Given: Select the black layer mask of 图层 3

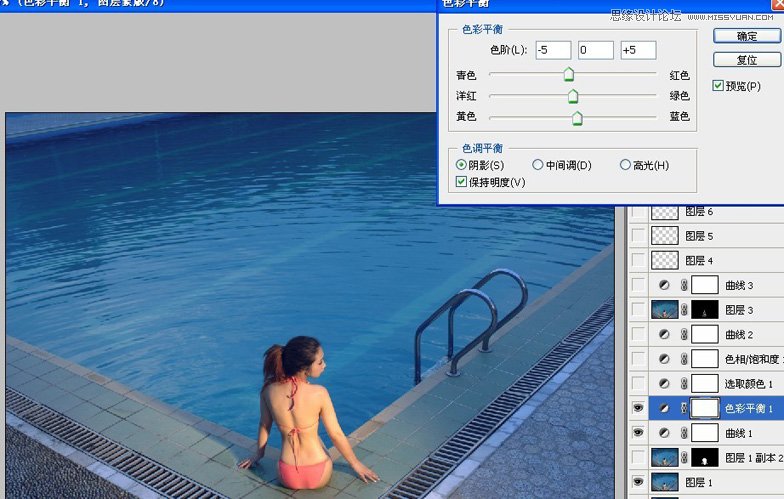Looking at the screenshot, I should (x=705, y=310).
